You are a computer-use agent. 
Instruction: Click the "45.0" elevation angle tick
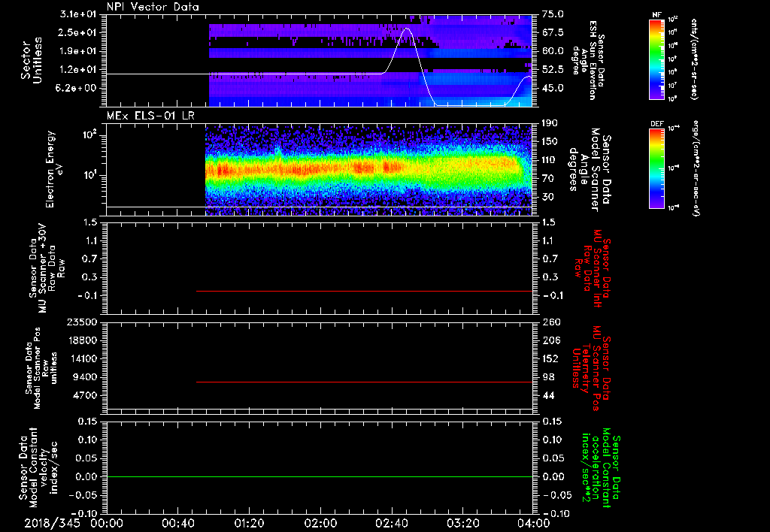click(x=553, y=88)
